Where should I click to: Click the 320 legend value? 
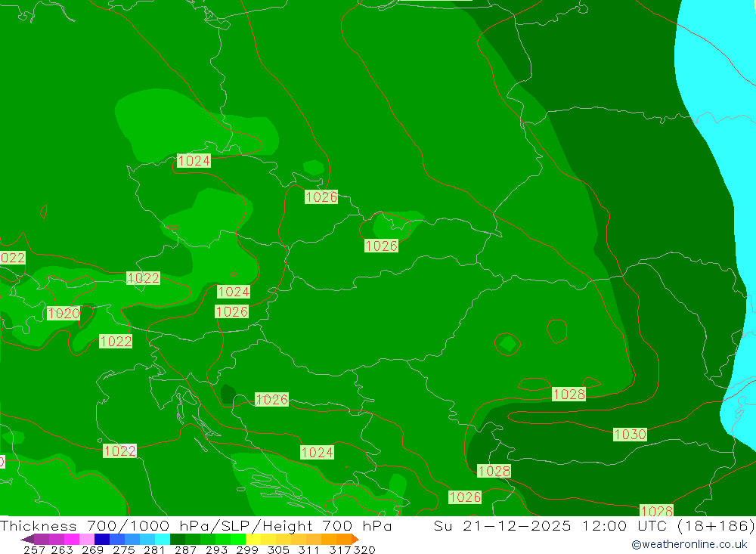364,549
